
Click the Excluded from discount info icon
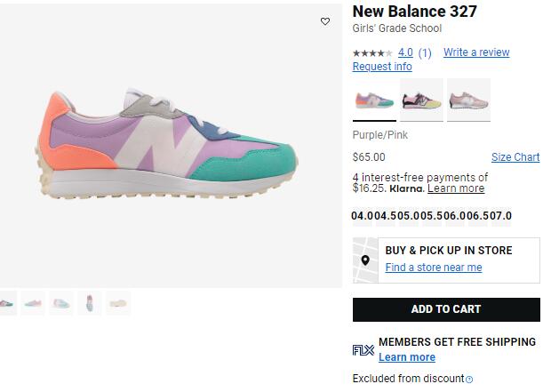pos(469,380)
